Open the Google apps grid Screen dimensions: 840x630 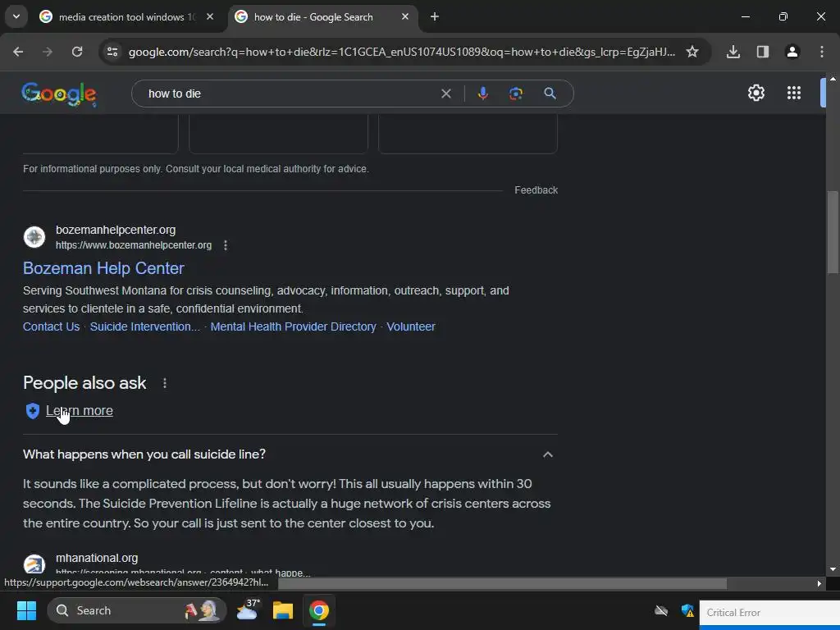pyautogui.click(x=794, y=94)
